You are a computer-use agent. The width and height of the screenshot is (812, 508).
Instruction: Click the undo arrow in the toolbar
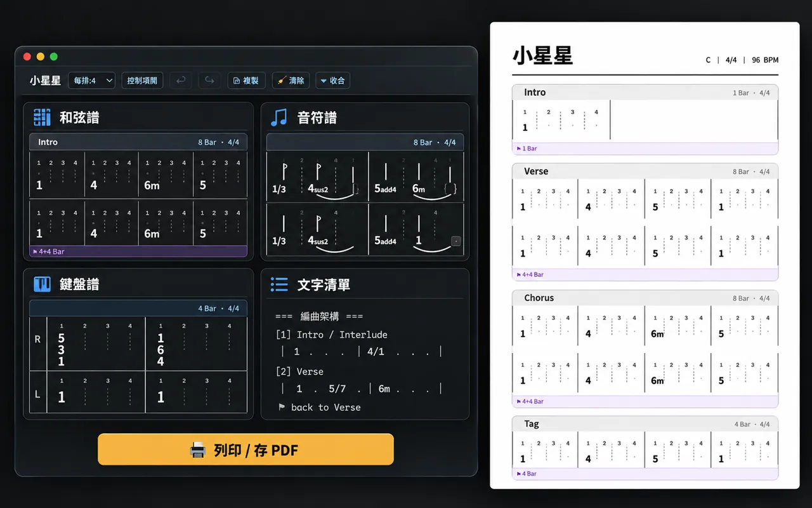(181, 81)
